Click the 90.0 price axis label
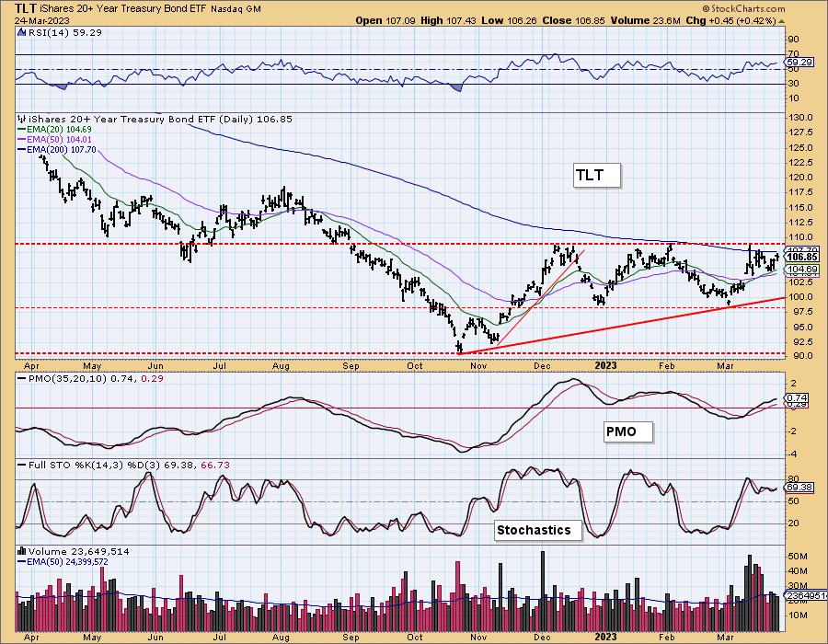 802,356
